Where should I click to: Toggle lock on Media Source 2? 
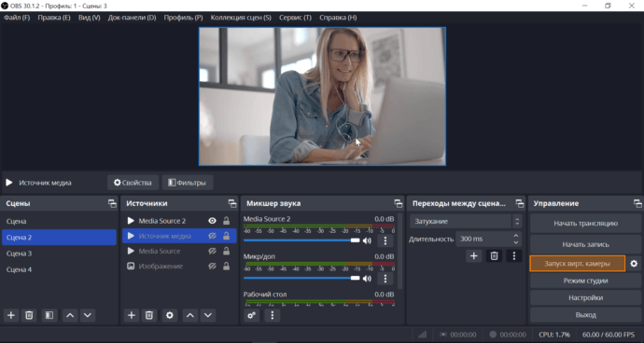pos(226,221)
